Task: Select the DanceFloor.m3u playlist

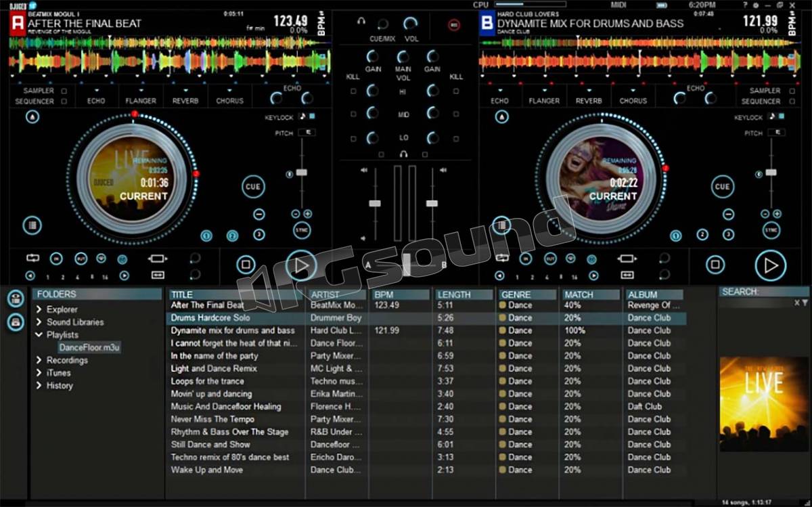Action: pos(89,347)
